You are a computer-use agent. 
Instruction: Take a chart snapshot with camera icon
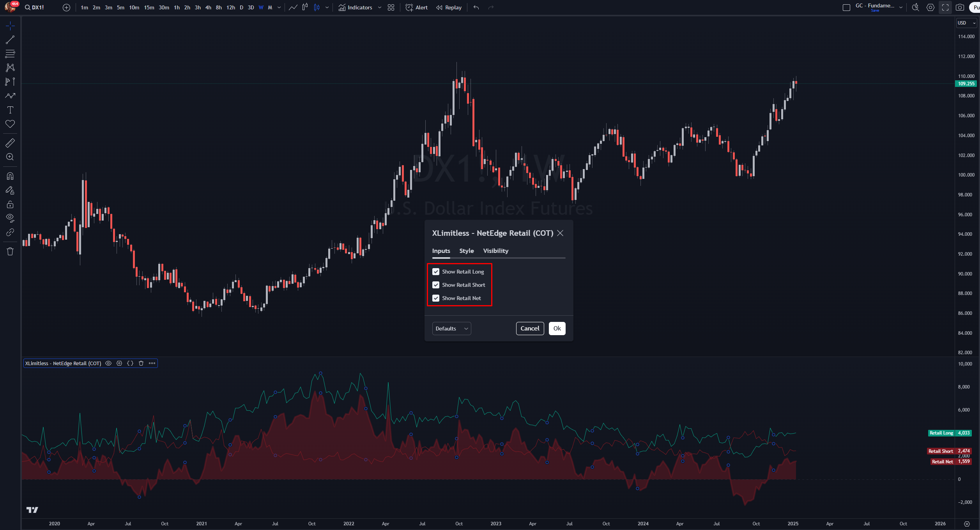pos(960,7)
